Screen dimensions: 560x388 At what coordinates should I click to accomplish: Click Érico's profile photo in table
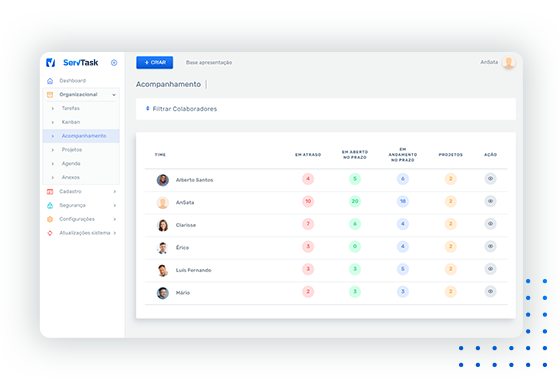click(x=163, y=248)
